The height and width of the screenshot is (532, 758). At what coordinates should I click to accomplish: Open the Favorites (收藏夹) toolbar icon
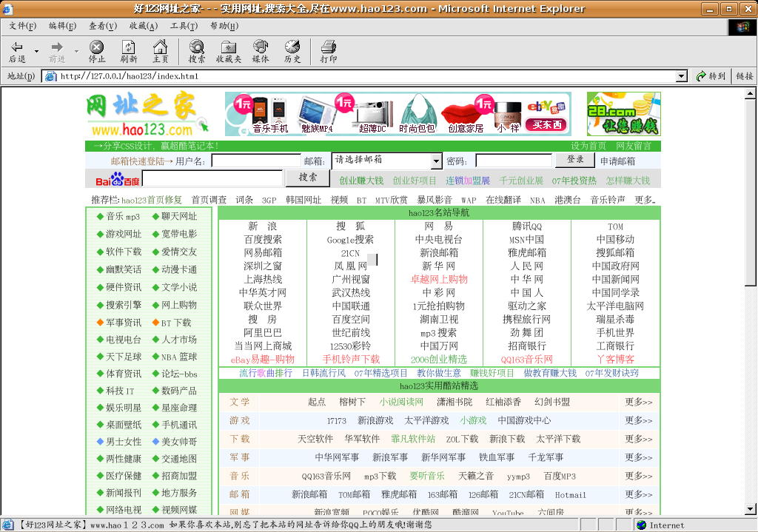pyautogui.click(x=228, y=47)
